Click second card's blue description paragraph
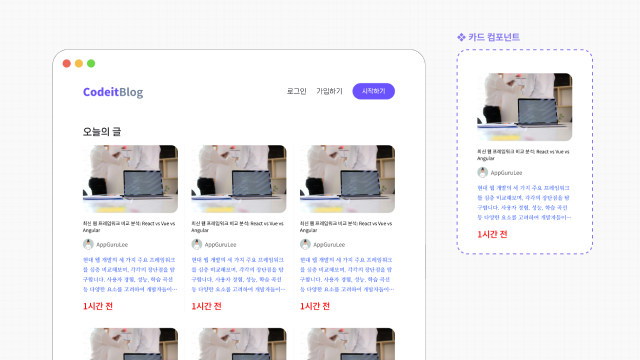 238,274
